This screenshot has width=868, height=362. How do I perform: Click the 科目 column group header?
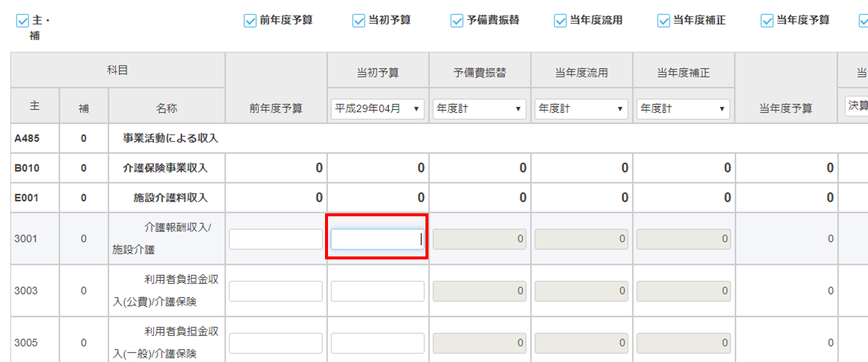point(118,71)
